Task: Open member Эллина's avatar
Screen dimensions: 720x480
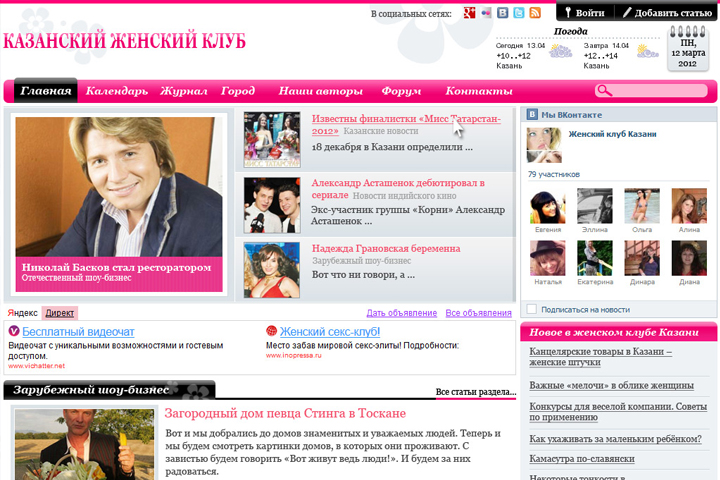Action: tap(595, 206)
